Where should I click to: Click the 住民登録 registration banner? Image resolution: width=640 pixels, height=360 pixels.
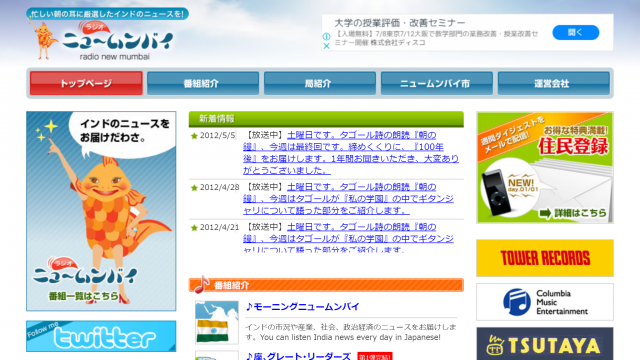pyautogui.click(x=545, y=167)
